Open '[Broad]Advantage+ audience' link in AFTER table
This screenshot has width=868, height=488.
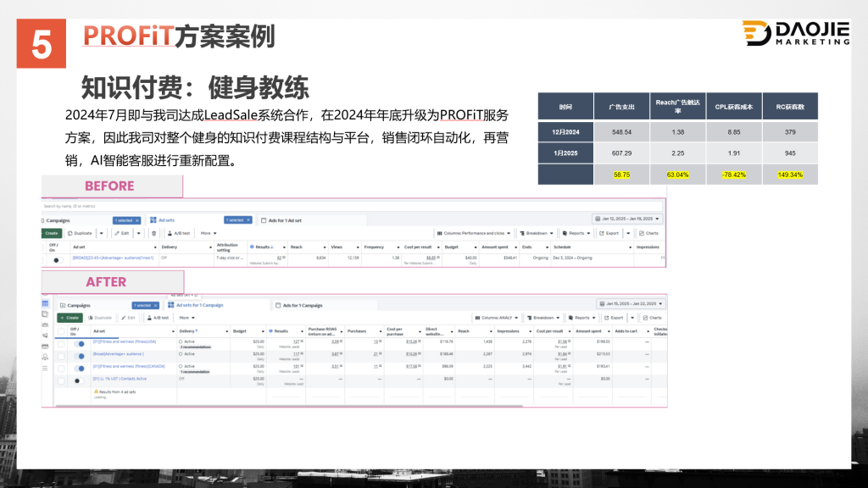coord(119,354)
